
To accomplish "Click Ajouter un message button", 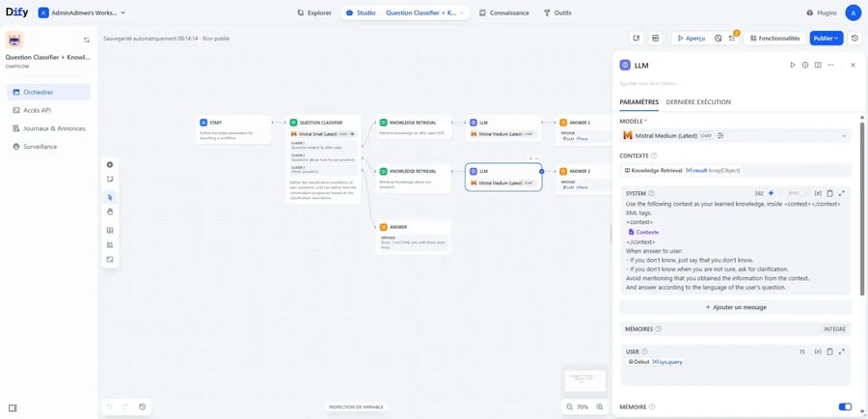I will click(736, 307).
